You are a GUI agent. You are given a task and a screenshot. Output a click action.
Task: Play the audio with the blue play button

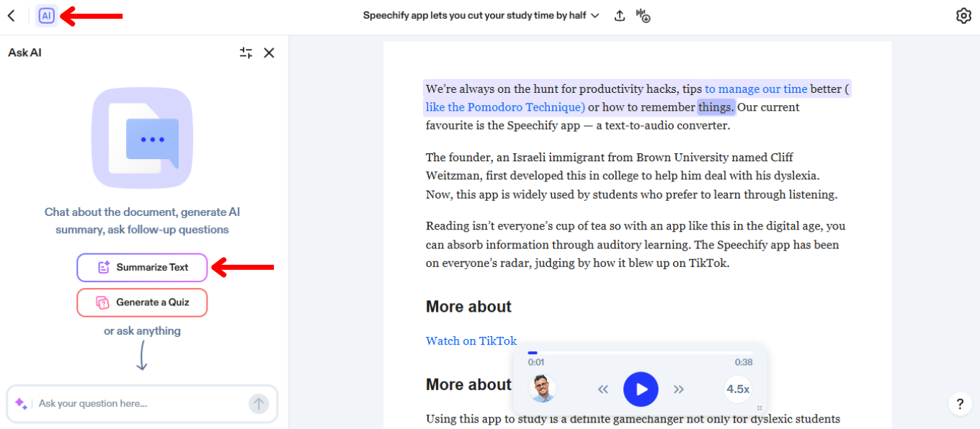641,389
